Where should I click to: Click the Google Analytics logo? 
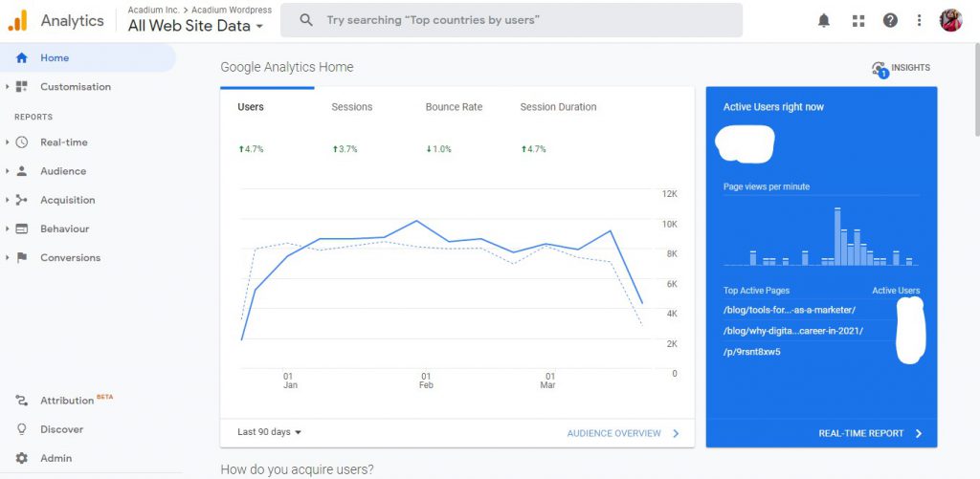click(17, 21)
